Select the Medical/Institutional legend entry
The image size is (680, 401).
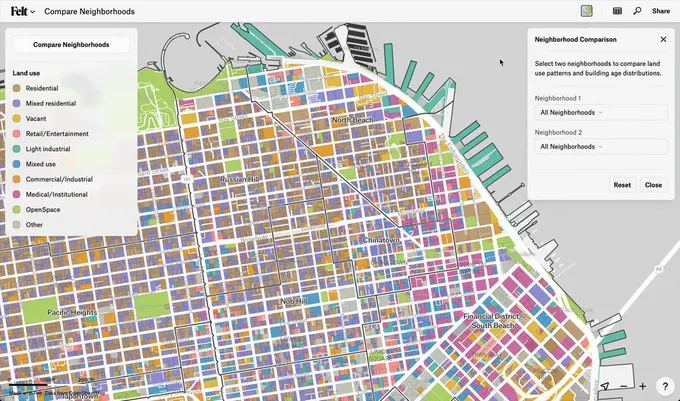pyautogui.click(x=50, y=194)
